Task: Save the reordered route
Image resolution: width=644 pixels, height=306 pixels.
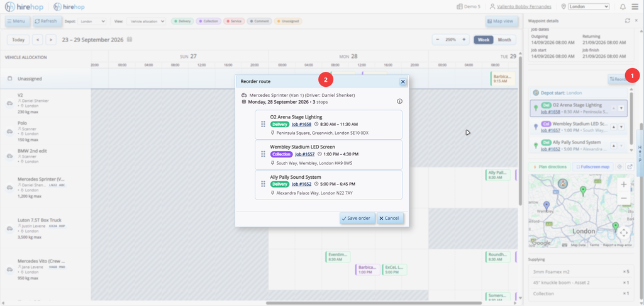Action: click(357, 218)
